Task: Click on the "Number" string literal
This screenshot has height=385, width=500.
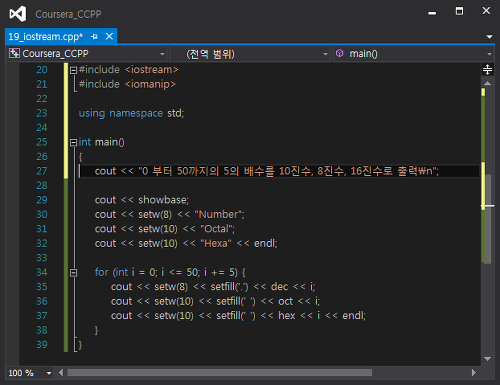Action: pos(219,215)
